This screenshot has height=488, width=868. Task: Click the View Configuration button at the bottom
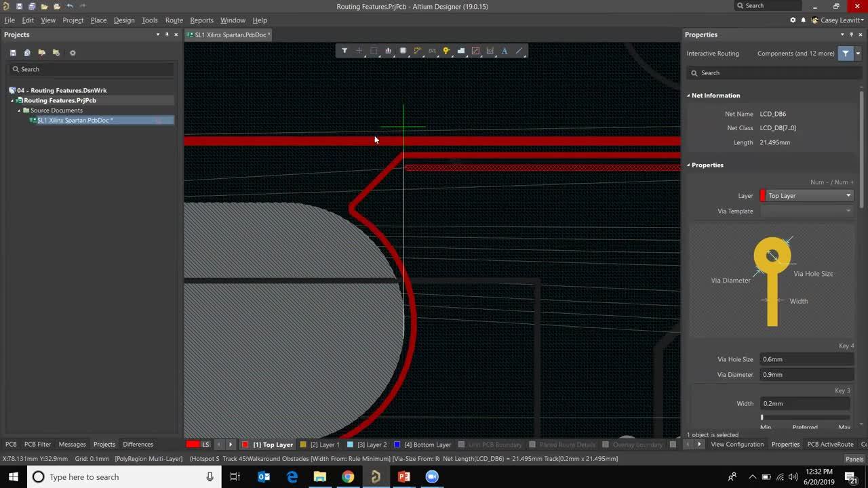point(737,444)
